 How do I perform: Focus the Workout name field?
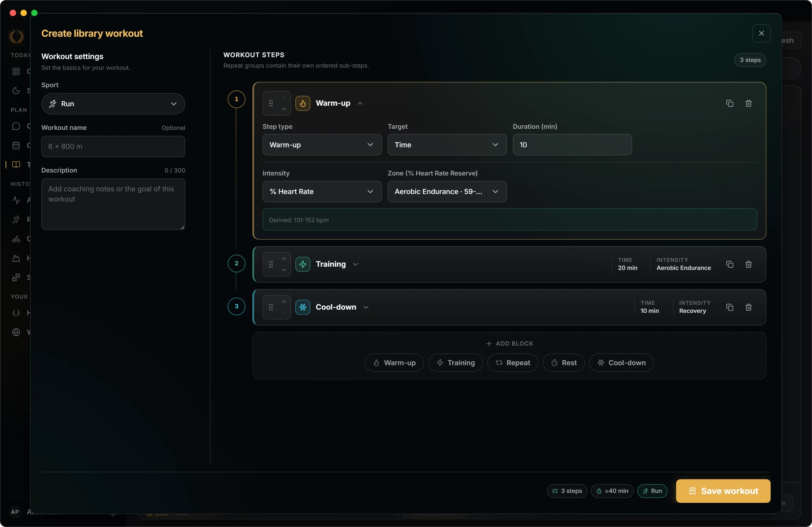[113, 146]
